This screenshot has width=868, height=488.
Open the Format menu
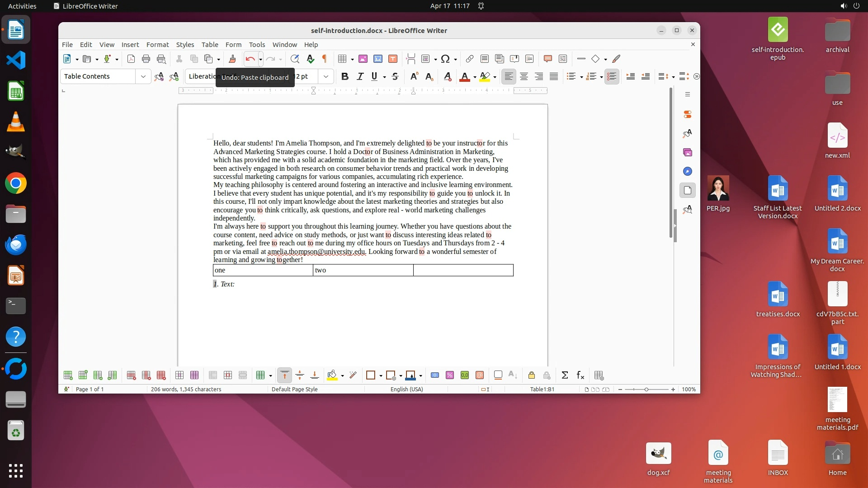click(x=157, y=44)
